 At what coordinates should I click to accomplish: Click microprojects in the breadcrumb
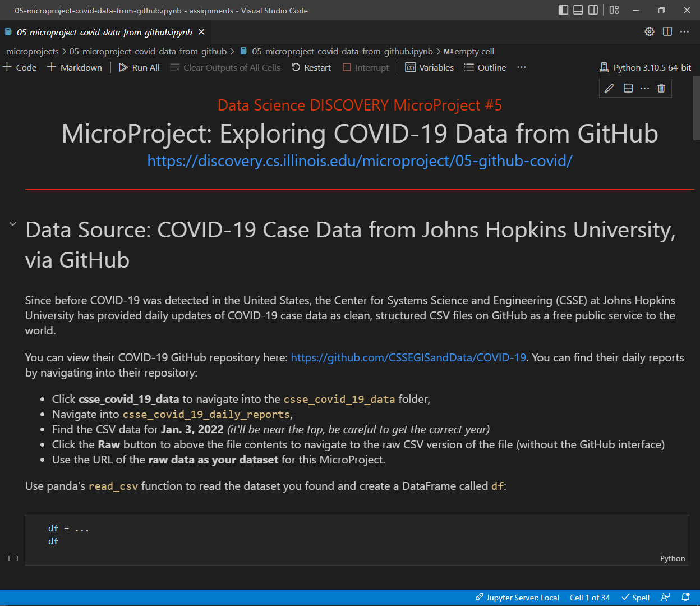pos(33,51)
